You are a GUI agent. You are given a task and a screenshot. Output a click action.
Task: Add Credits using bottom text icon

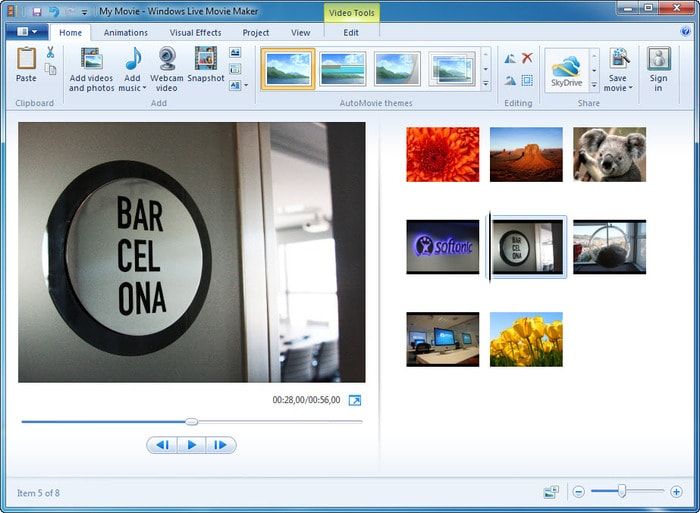coord(235,85)
